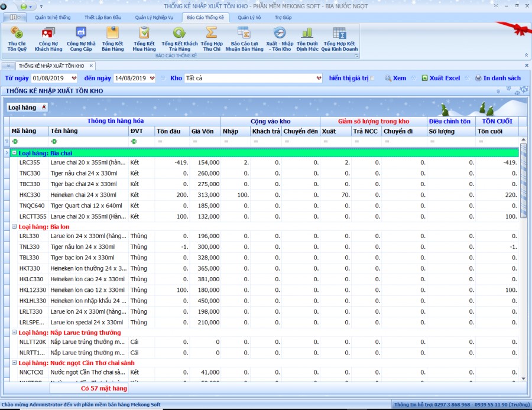Open the quick access toolbar customize dropdown
Image resolution: width=532 pixels, height=410 pixels.
(x=41, y=6)
